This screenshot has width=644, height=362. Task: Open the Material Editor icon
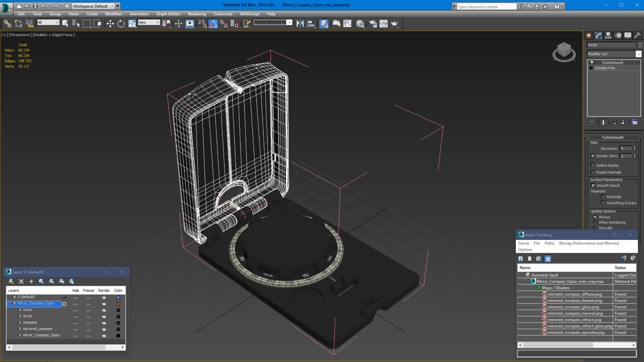360,24
